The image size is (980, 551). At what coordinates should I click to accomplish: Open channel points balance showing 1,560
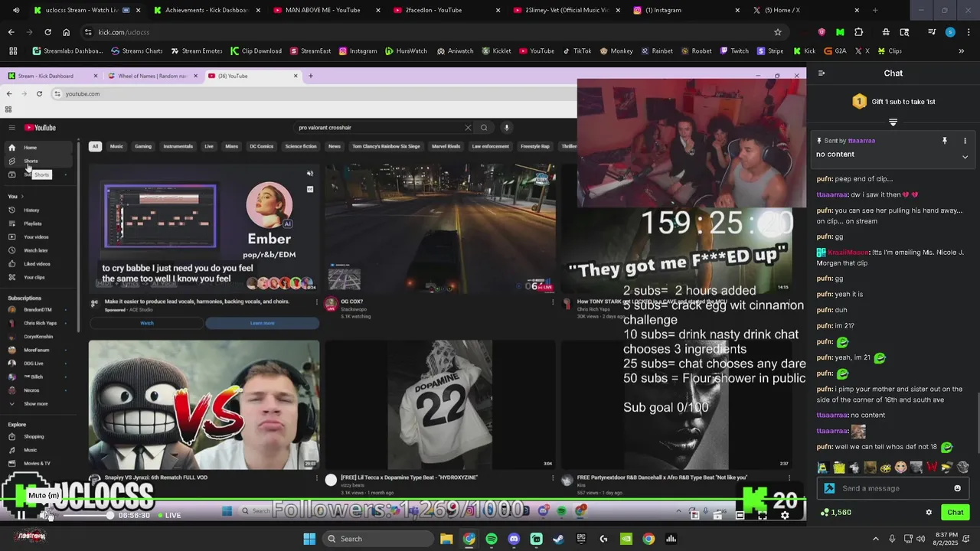point(835,512)
